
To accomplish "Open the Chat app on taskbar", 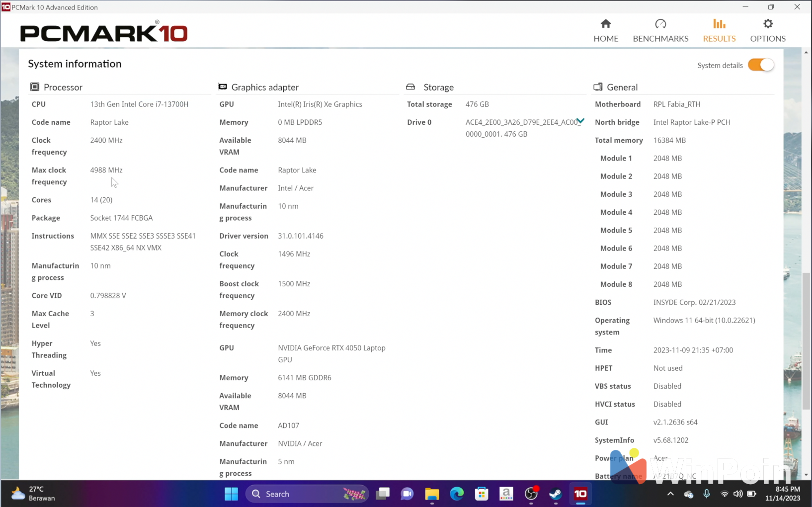I will [x=407, y=494].
